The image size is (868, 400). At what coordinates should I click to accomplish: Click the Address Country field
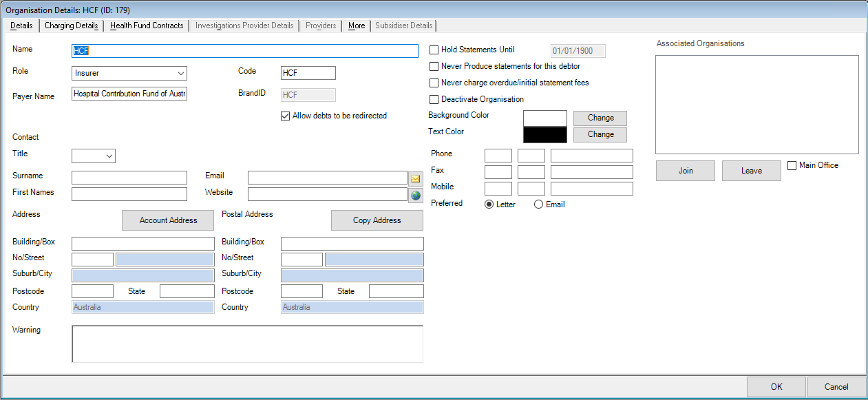pyautogui.click(x=143, y=307)
